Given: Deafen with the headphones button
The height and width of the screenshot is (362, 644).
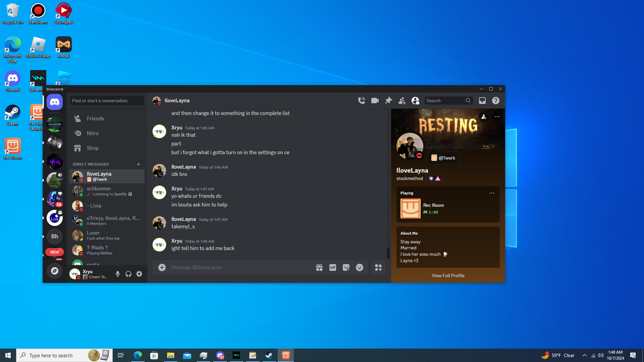Looking at the screenshot, I should pyautogui.click(x=128, y=274).
